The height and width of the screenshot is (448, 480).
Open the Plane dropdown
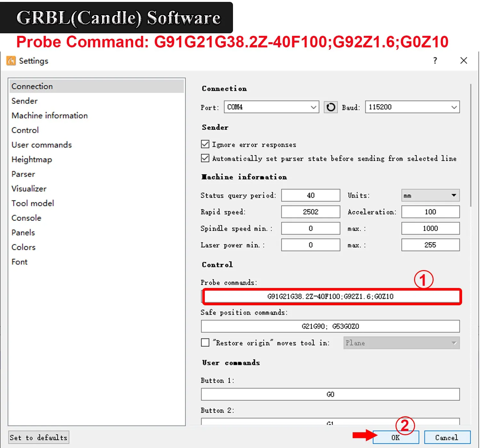click(402, 343)
